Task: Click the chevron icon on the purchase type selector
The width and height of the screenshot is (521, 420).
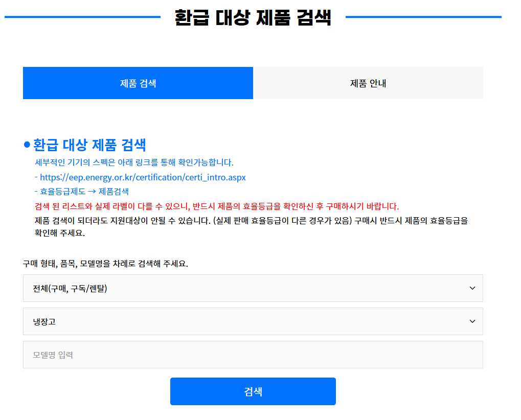Action: (472, 288)
